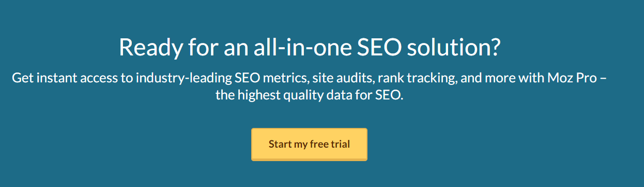Screen dimensions: 644x187
Task: Click the word 'SEO' in the heading
Action: (x=379, y=48)
